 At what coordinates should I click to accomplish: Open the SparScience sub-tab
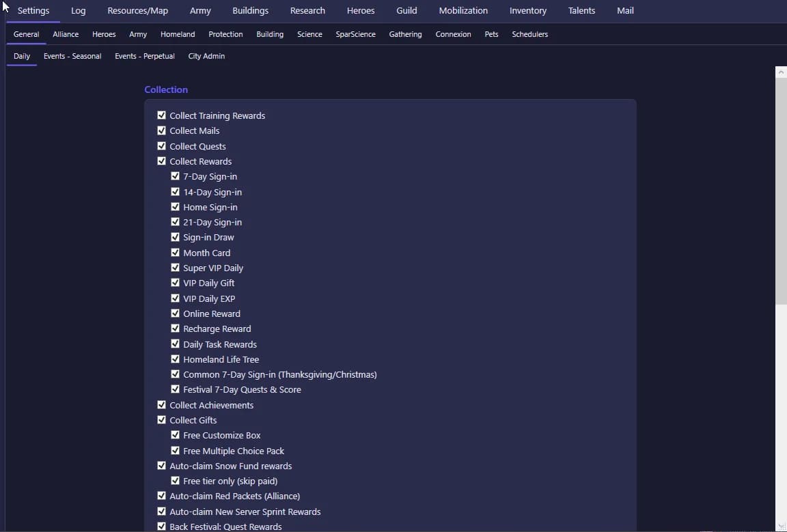(355, 34)
